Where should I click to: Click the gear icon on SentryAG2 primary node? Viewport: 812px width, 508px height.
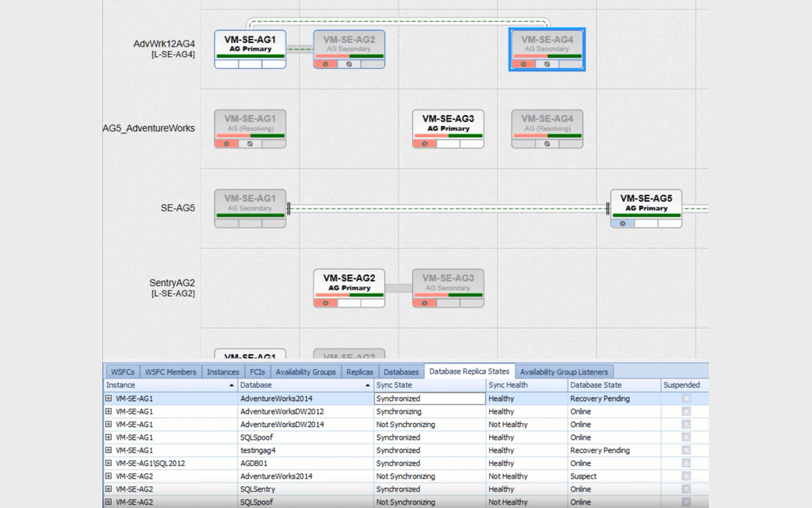pos(326,303)
